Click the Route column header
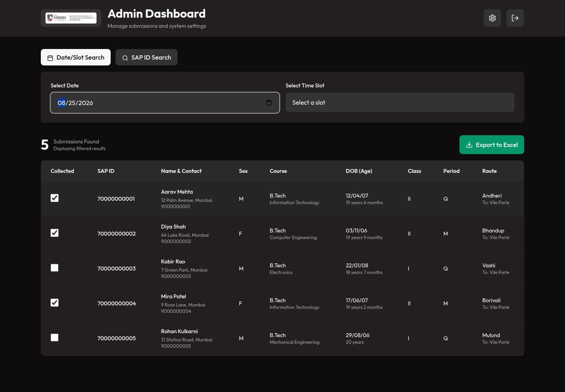565x392 pixels. pos(489,171)
